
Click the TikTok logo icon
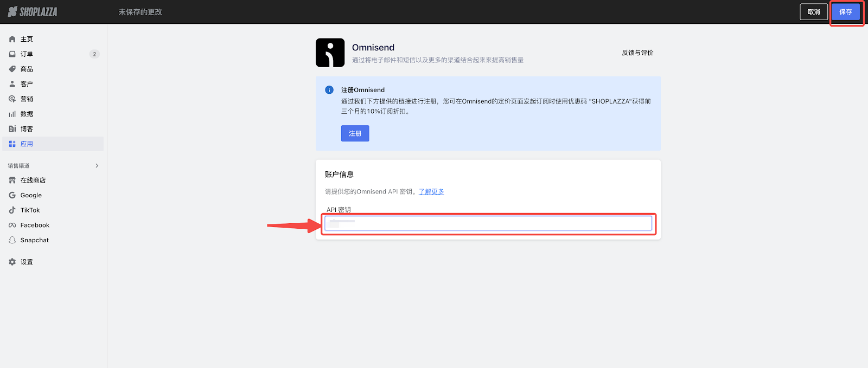12,210
